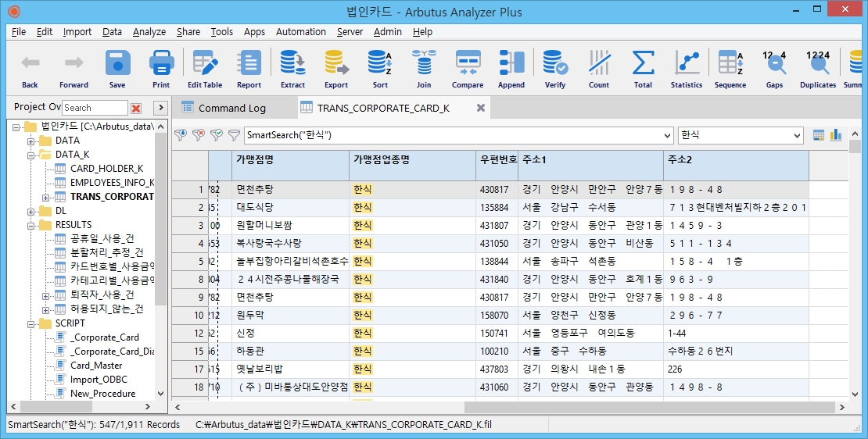Click the Gaps toolbar icon
The width and height of the screenshot is (868, 439).
point(774,63)
